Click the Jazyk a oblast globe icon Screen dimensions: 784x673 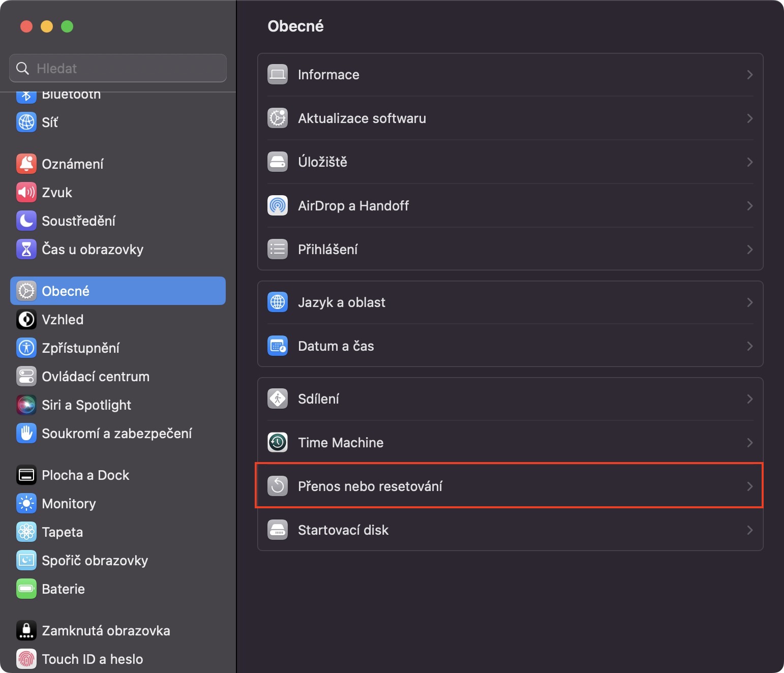[x=278, y=302]
